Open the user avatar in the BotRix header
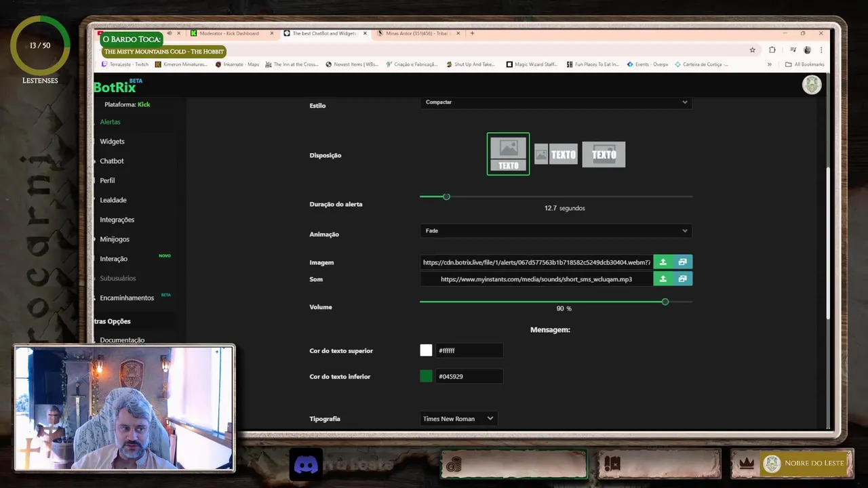Image resolution: width=868 pixels, height=488 pixels. click(812, 85)
